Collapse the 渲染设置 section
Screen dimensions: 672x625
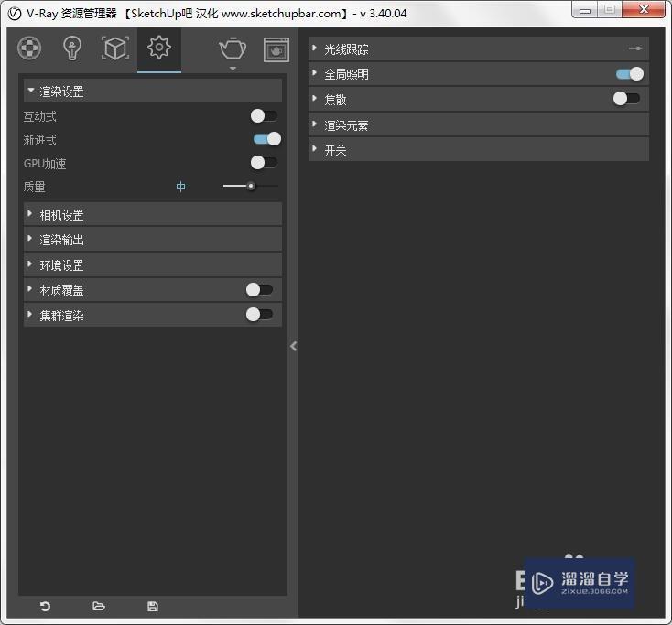(x=153, y=91)
